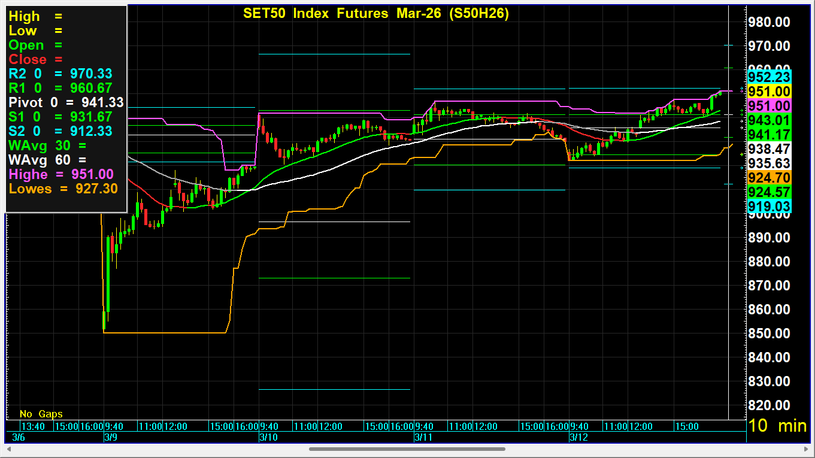
Task: Select the 3/12 date marker on time axis
Action: [577, 437]
